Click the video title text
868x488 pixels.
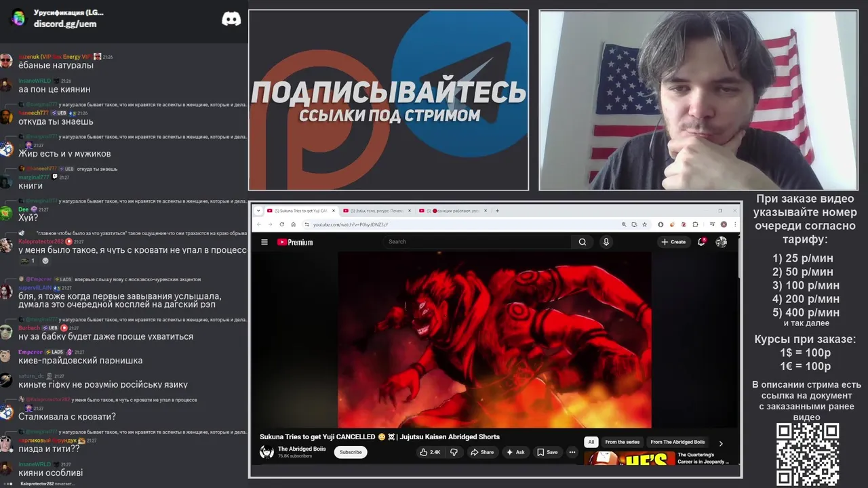click(380, 436)
